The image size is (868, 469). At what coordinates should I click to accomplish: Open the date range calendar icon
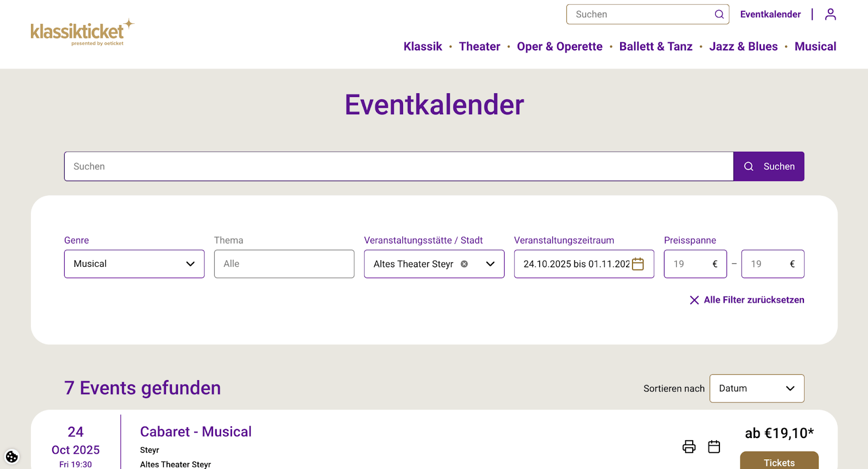coord(638,264)
